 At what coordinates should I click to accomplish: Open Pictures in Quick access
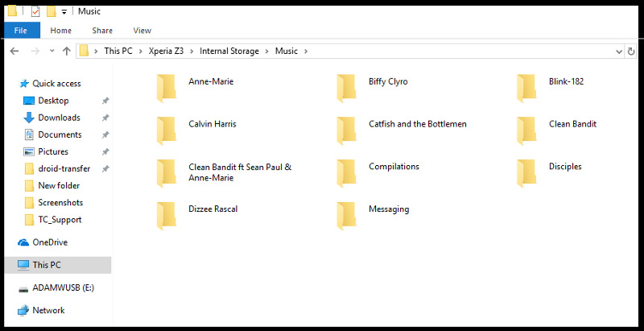click(53, 151)
